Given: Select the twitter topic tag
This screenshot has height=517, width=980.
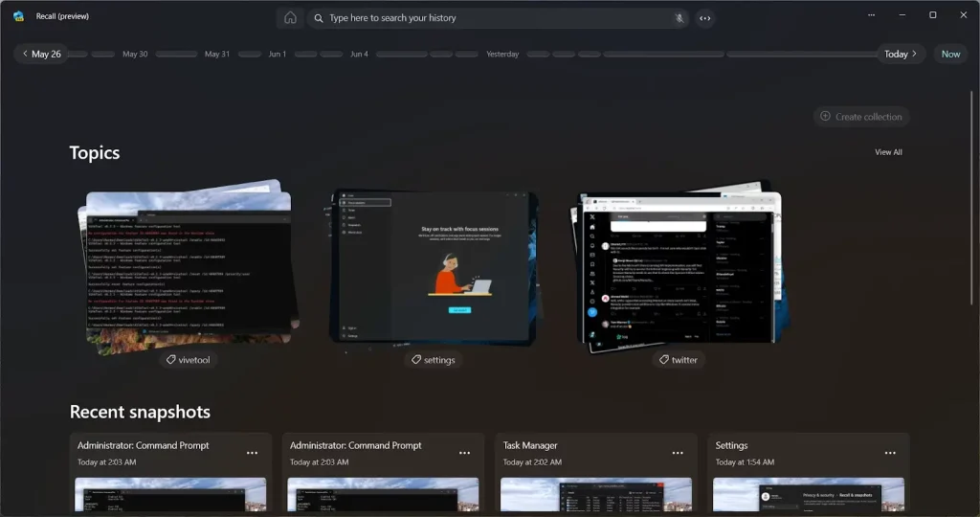Looking at the screenshot, I should coord(678,360).
